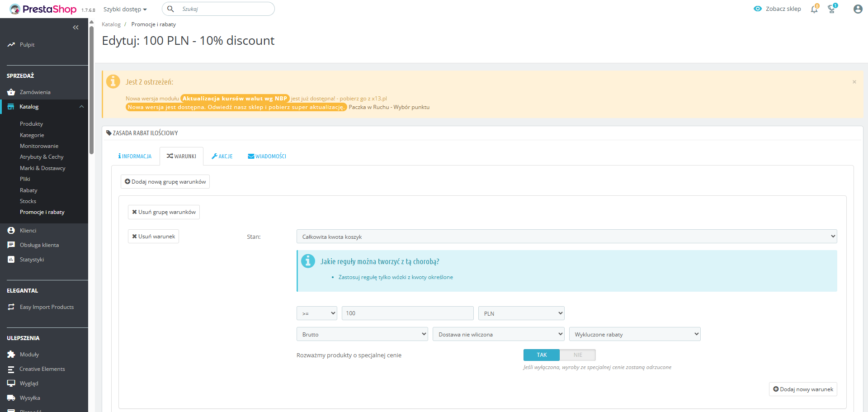Click Dodaj nową grupę warunków button
The height and width of the screenshot is (412, 868).
coord(165,182)
